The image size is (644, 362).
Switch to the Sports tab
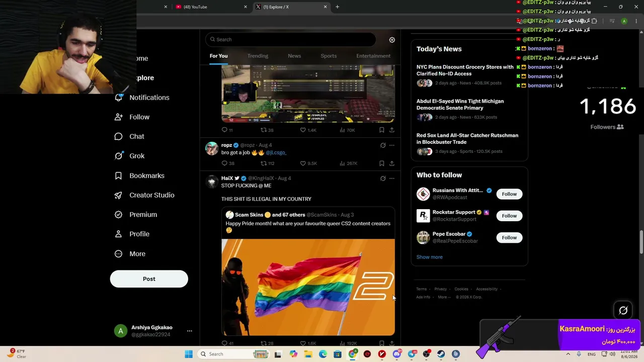click(x=329, y=56)
